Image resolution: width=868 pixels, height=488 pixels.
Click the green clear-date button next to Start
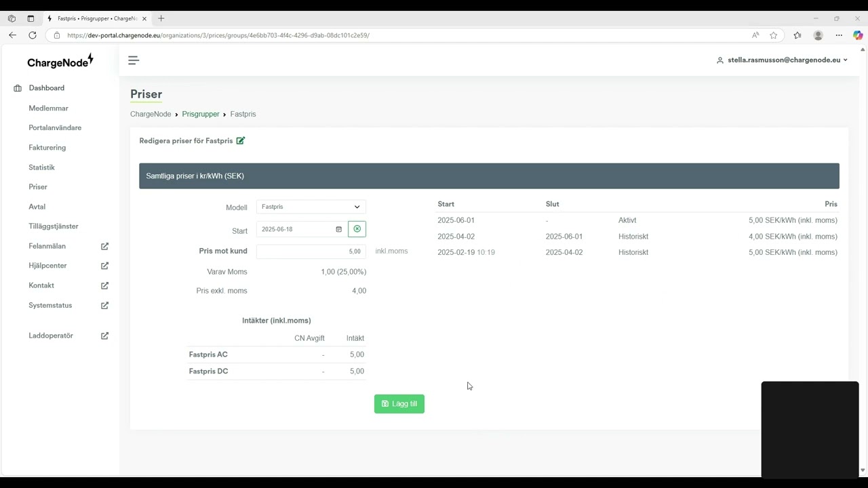[x=357, y=229]
